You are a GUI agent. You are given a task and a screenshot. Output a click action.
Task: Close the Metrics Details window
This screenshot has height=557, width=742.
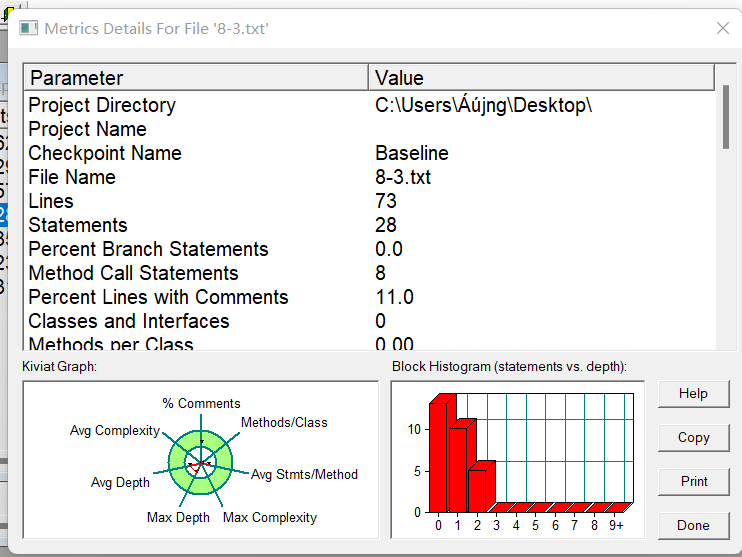[723, 28]
